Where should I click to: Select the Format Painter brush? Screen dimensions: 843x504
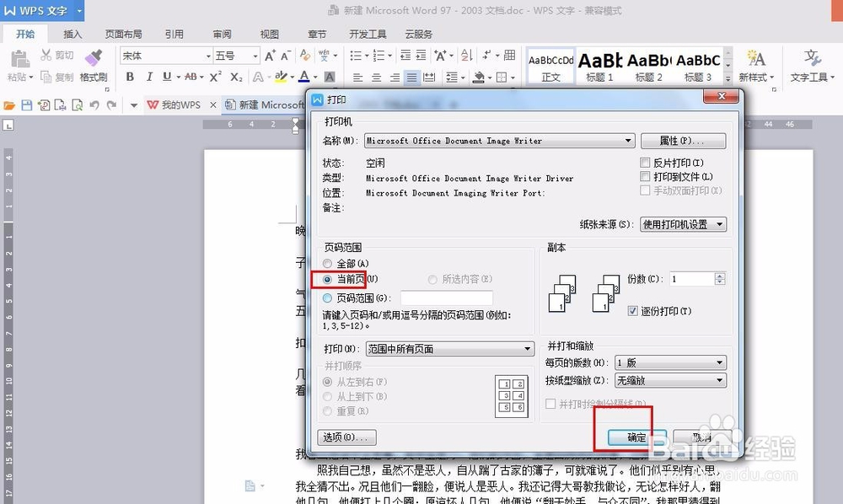tap(94, 58)
